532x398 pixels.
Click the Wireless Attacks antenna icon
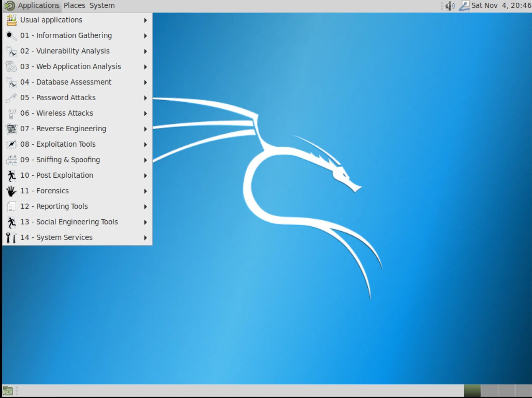point(11,113)
